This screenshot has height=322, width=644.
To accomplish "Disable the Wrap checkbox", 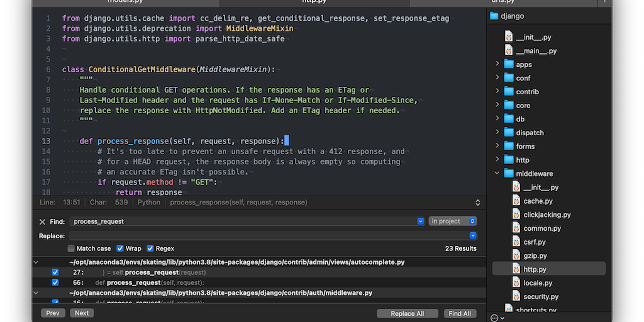I will tap(120, 248).
